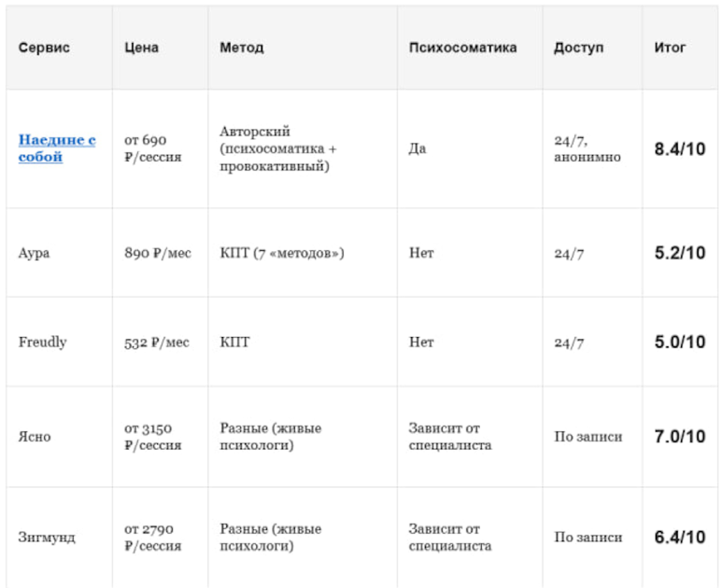Click the 'Зигмунд' service name
Image resolution: width=722 pixels, height=588 pixels.
[x=47, y=537]
